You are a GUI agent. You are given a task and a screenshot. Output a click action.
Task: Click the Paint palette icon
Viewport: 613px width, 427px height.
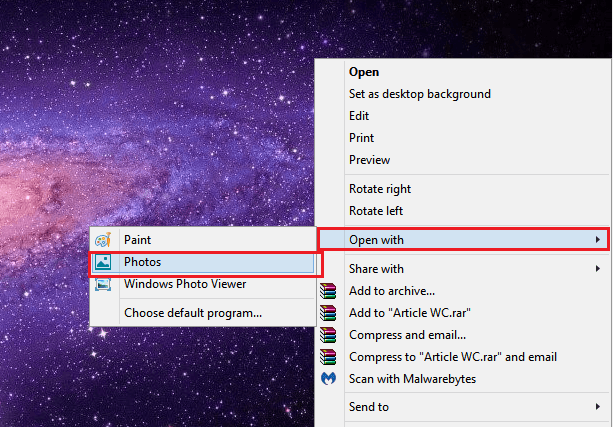(103, 240)
